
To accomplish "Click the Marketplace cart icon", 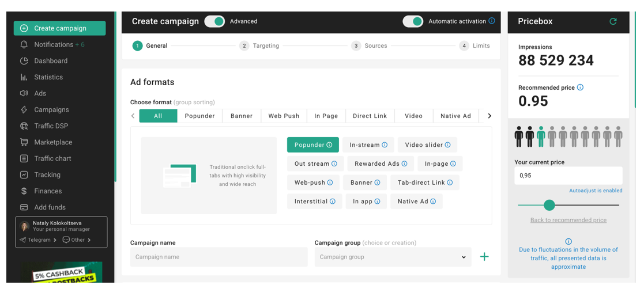I will point(24,142).
